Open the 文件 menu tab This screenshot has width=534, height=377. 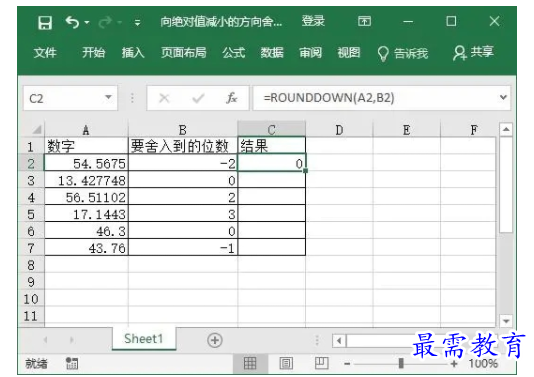(45, 53)
